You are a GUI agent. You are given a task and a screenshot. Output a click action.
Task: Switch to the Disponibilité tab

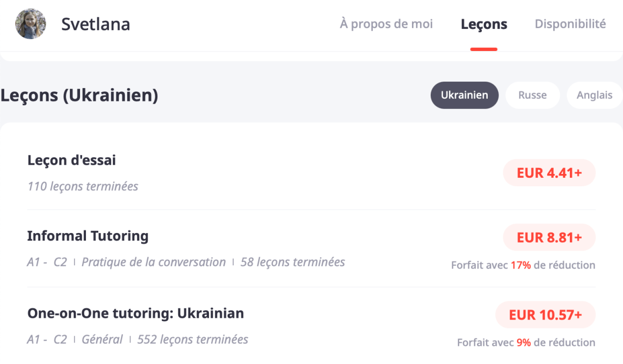pyautogui.click(x=570, y=24)
